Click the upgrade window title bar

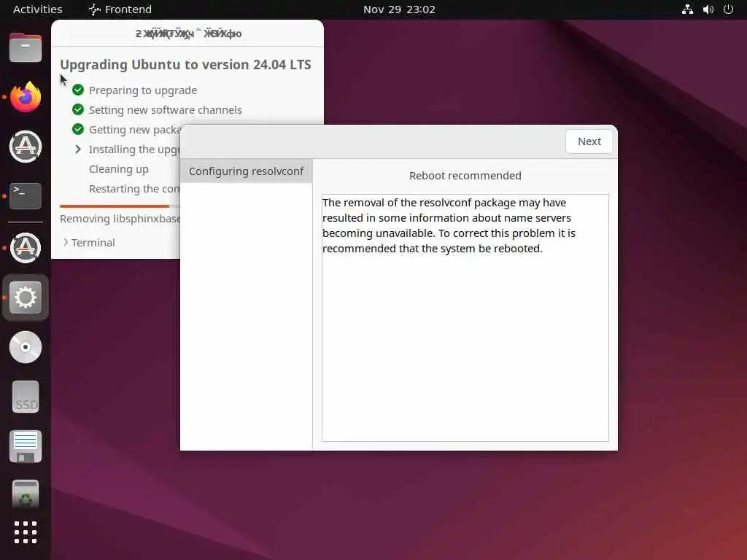[187, 34]
